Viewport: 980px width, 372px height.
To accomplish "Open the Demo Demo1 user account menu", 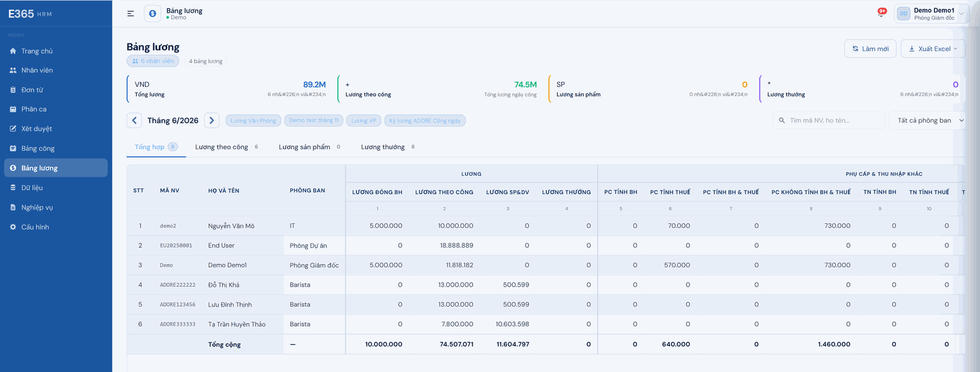I will coord(932,14).
